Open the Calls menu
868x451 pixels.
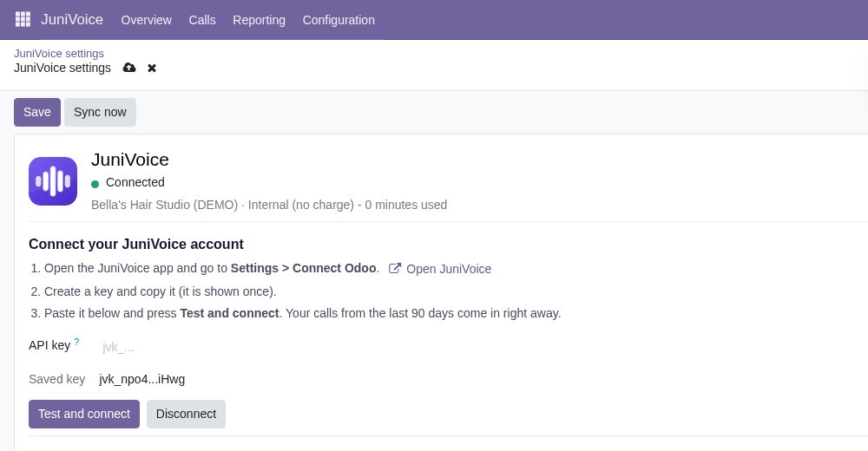(202, 20)
